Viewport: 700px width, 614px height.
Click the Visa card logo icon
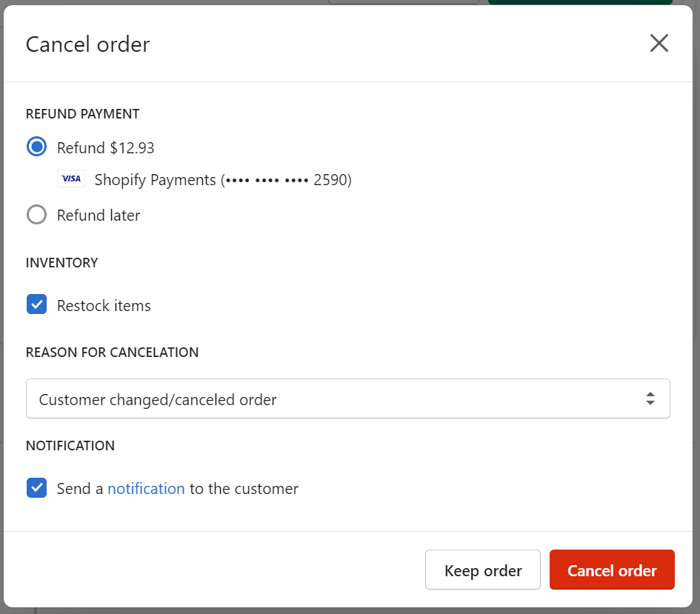[x=71, y=179]
